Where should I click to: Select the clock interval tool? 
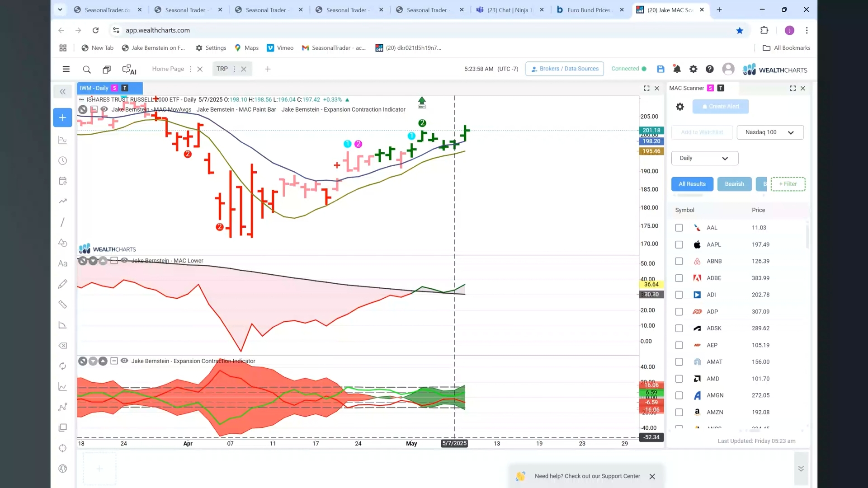coord(63,161)
